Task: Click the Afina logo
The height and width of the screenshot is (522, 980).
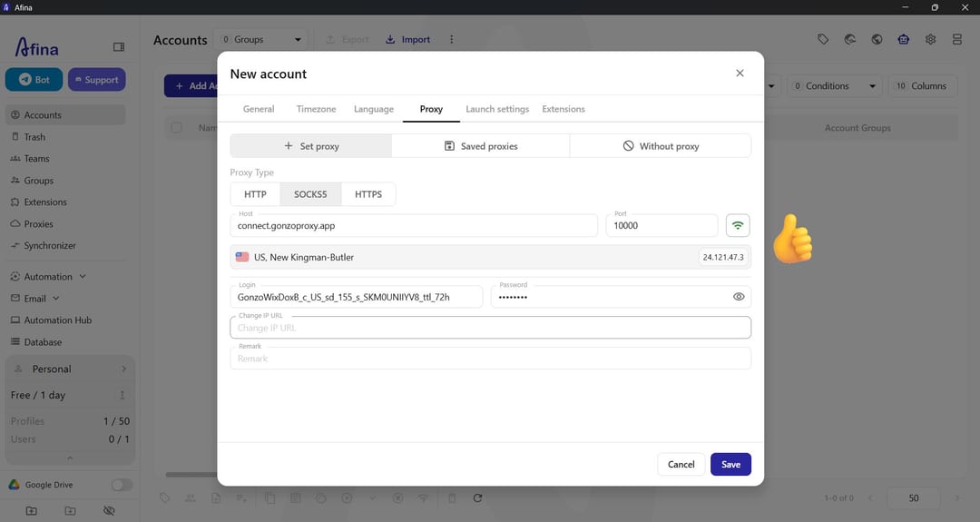Action: tap(37, 47)
